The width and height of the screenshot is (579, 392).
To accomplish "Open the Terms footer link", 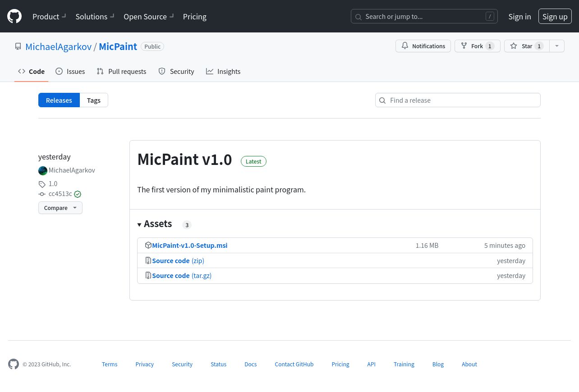I will coord(110,364).
